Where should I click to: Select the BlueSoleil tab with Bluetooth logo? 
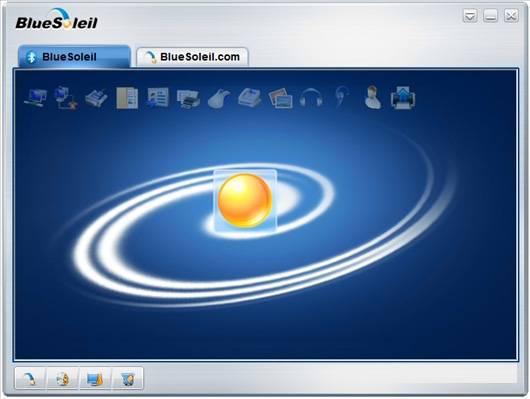click(x=74, y=56)
